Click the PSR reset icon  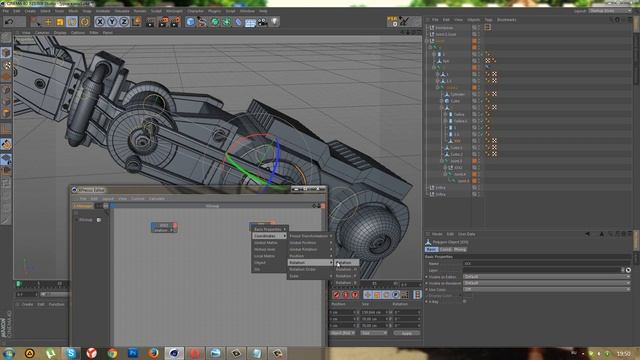pos(393,21)
